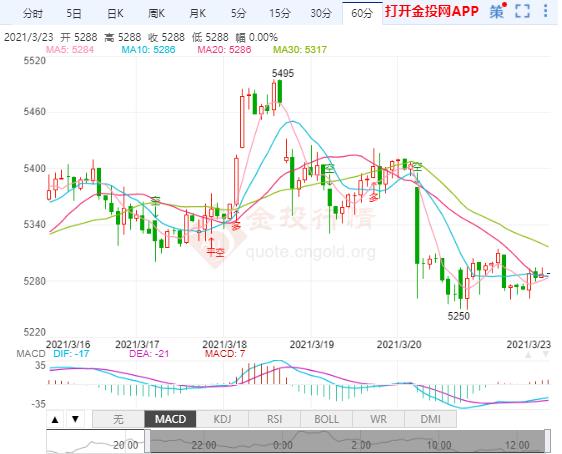Viewport: 562px width, 454px height.
Task: Click the small gray down arrow near 2021/3/23
Action: point(546,355)
